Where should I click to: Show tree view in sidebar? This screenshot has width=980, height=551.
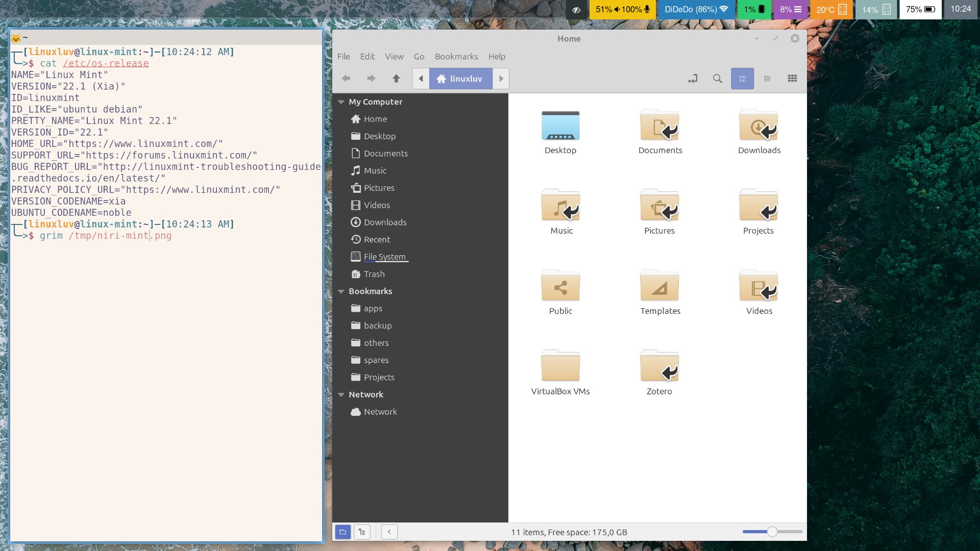pyautogui.click(x=362, y=532)
